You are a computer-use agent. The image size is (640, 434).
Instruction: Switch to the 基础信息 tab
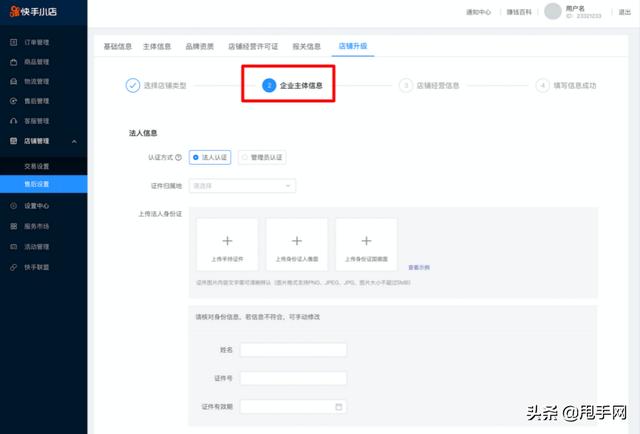(x=118, y=46)
